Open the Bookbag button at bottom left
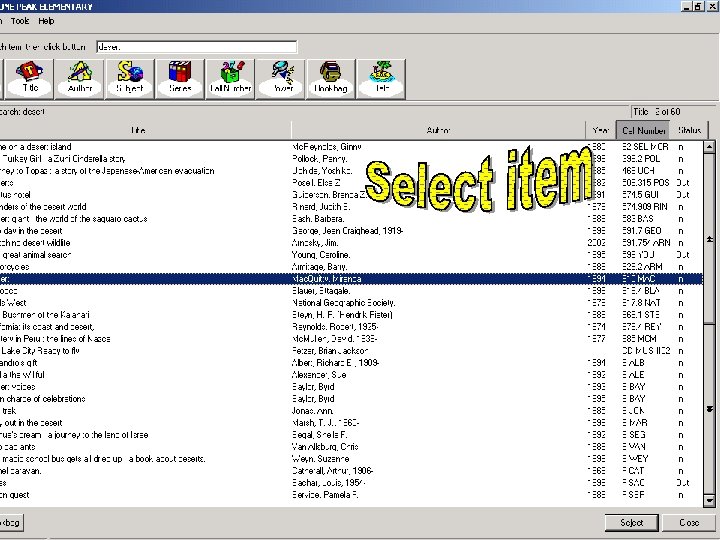Screen dimensions: 720x540 click(x=11, y=523)
